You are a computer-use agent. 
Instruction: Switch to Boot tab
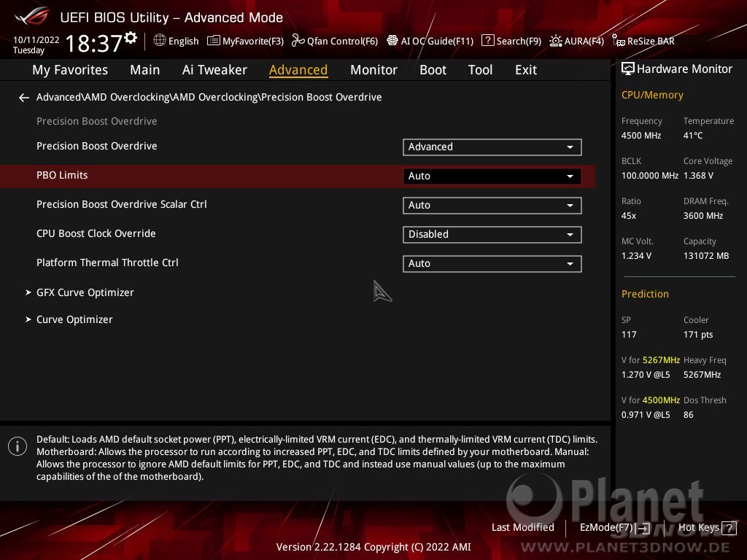pos(433,70)
